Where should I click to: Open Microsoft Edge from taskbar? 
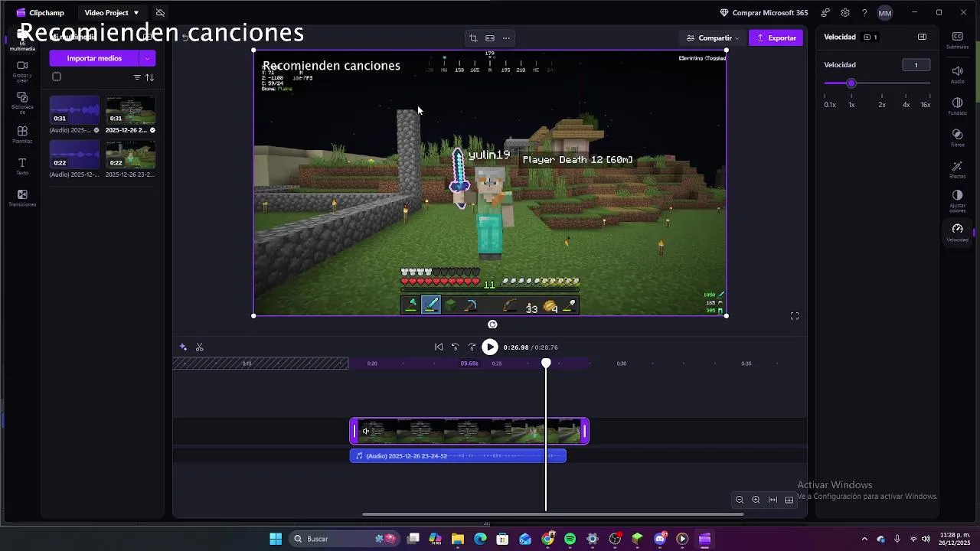click(480, 539)
